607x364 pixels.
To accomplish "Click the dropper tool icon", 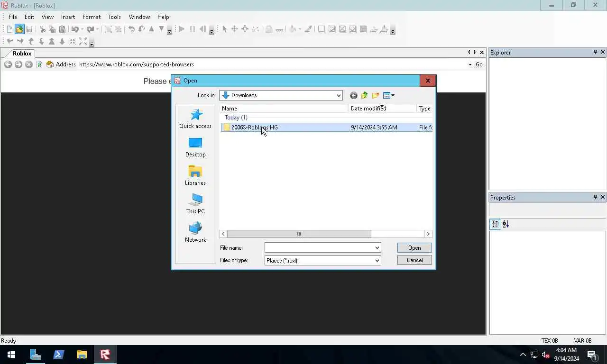I will tap(308, 29).
